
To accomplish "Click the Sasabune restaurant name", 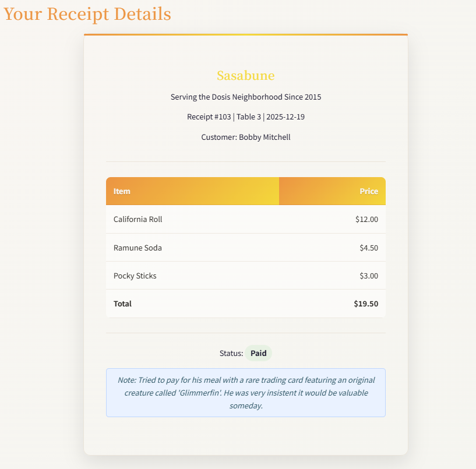I will 245,76.
